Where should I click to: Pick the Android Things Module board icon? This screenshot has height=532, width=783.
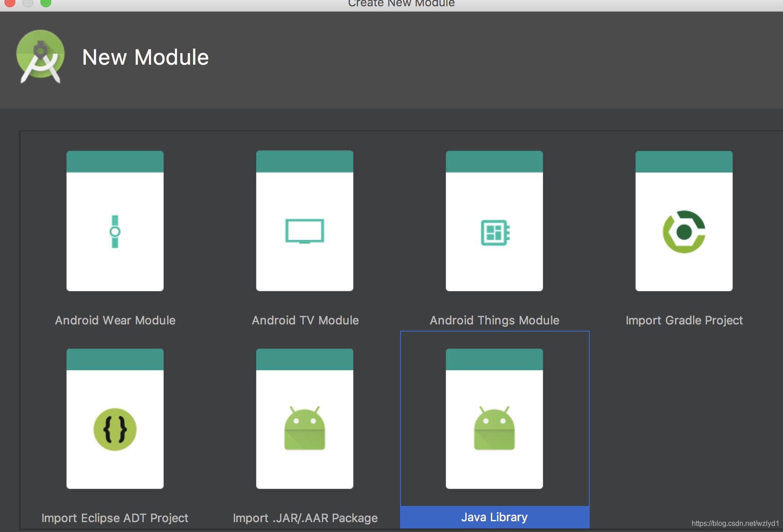point(495,232)
